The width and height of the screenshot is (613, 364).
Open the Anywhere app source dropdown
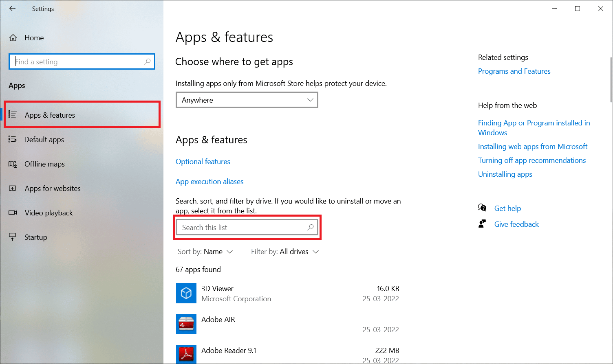pos(247,100)
